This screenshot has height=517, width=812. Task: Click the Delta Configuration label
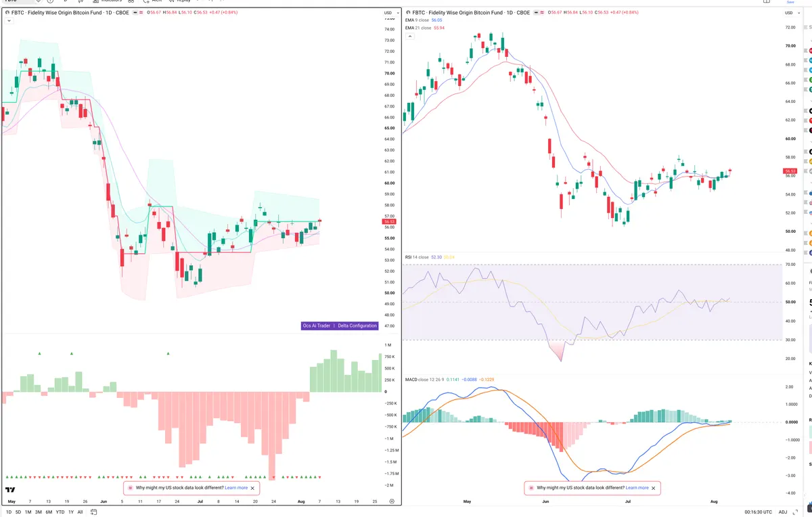tap(357, 325)
